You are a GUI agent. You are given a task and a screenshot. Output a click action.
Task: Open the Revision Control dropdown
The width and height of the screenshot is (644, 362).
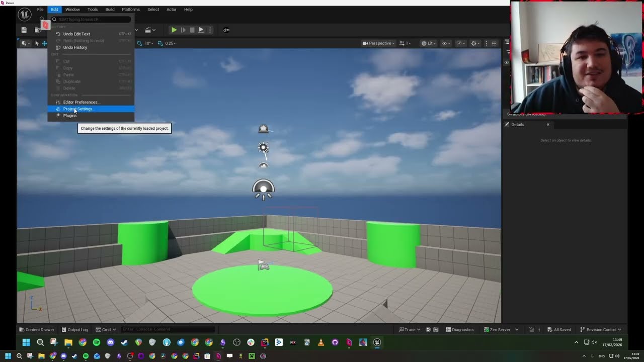tap(601, 330)
